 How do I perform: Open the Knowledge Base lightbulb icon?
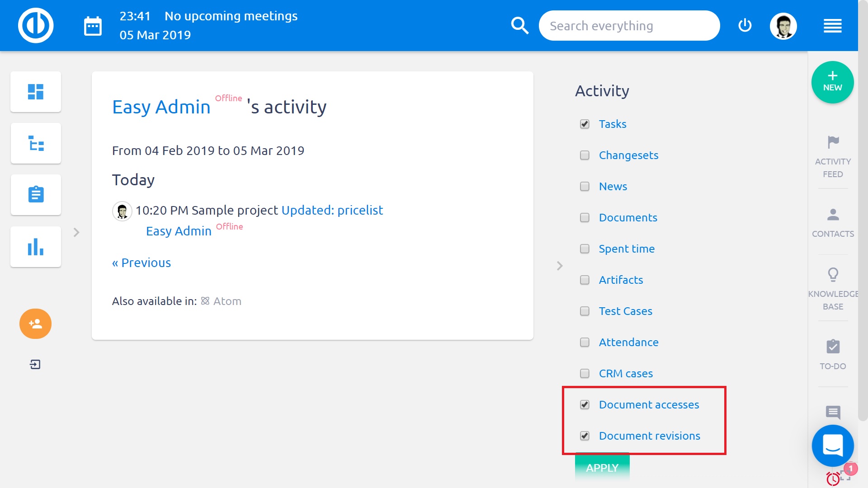(832, 275)
